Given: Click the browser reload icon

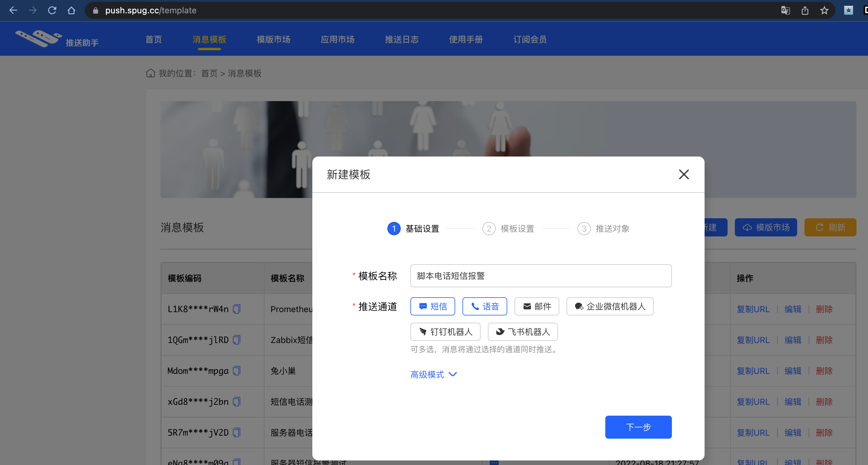Looking at the screenshot, I should coord(52,11).
